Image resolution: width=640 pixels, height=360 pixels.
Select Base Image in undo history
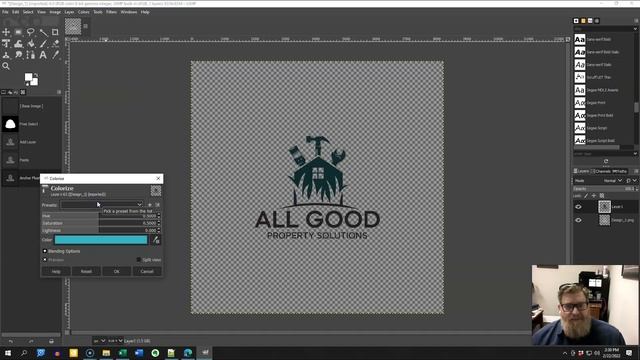(31, 106)
